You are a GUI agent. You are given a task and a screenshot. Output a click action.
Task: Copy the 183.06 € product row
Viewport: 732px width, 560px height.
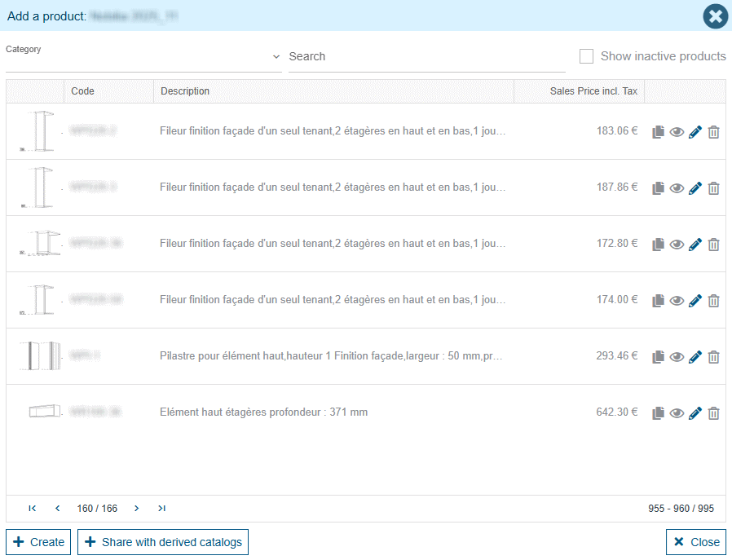point(659,132)
